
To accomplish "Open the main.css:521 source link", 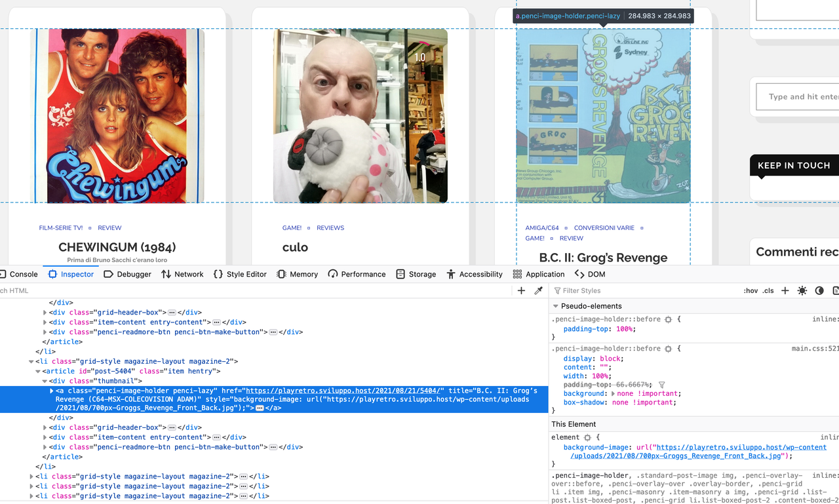I will (x=815, y=349).
